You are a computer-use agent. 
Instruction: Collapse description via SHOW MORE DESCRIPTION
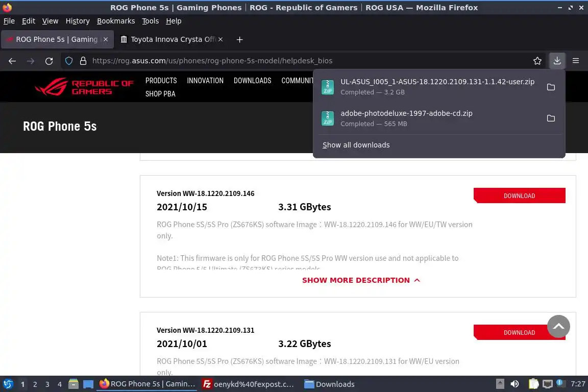tap(361, 280)
